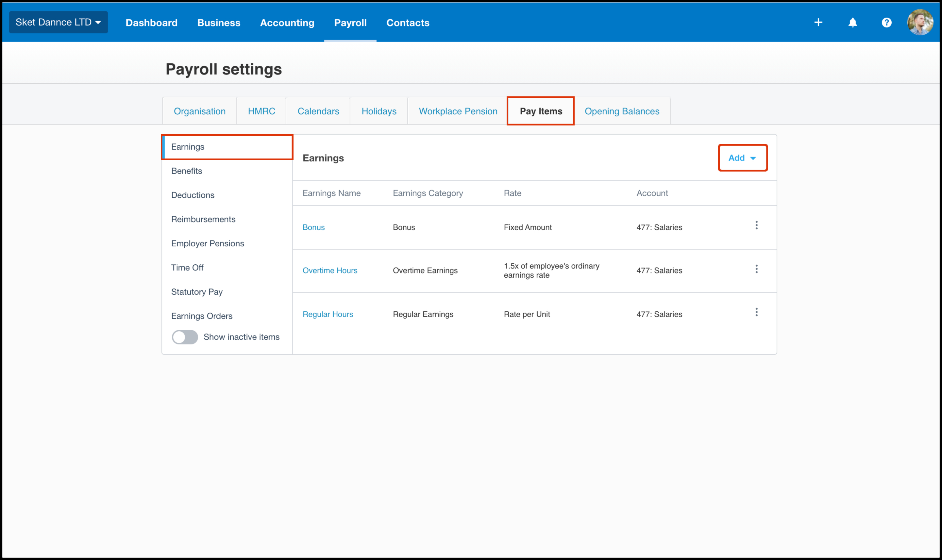Click the Account column header
This screenshot has height=560, width=942.
point(652,193)
